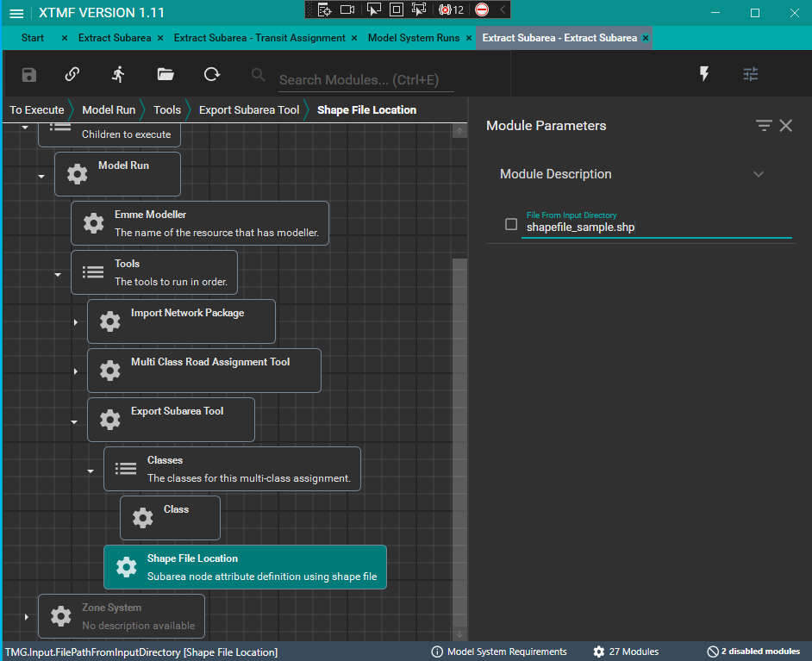This screenshot has width=812, height=661.
Task: Switch to the Start tab
Action: (33, 38)
